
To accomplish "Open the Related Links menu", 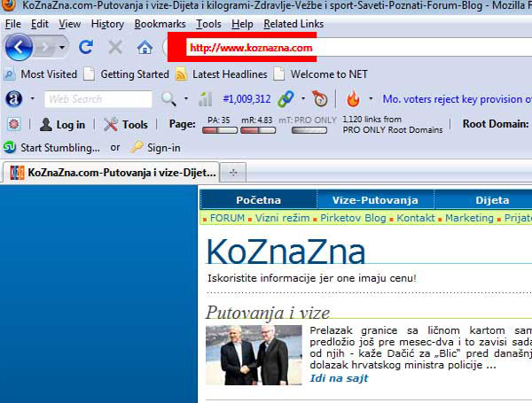I will pos(293,24).
